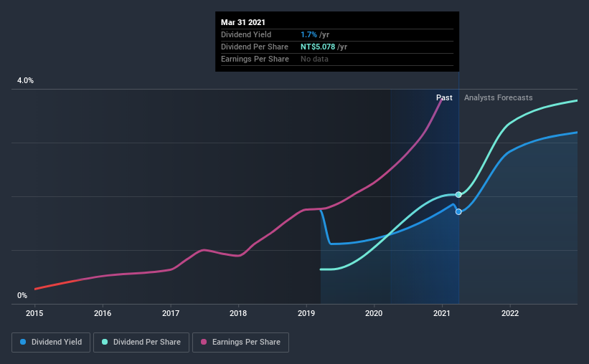
Task: Toggle the Earnings Per Share legend button
Action: point(240,343)
